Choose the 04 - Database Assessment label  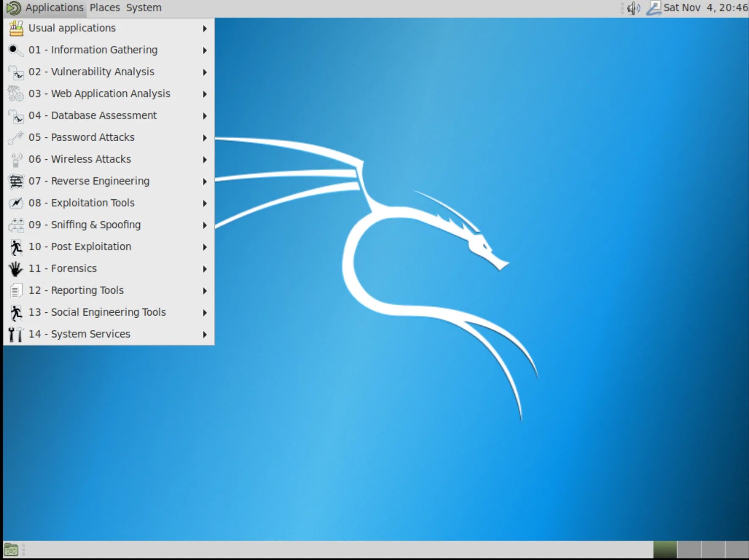[92, 115]
